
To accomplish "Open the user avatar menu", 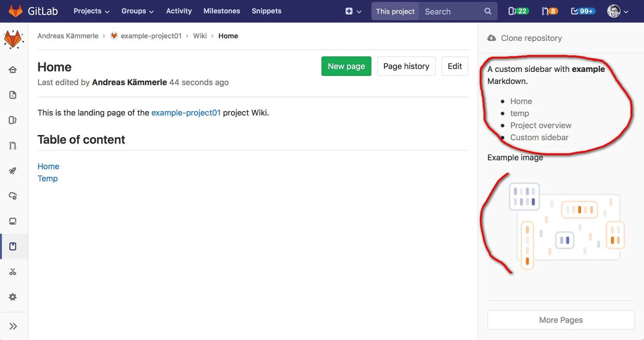I will click(x=618, y=11).
